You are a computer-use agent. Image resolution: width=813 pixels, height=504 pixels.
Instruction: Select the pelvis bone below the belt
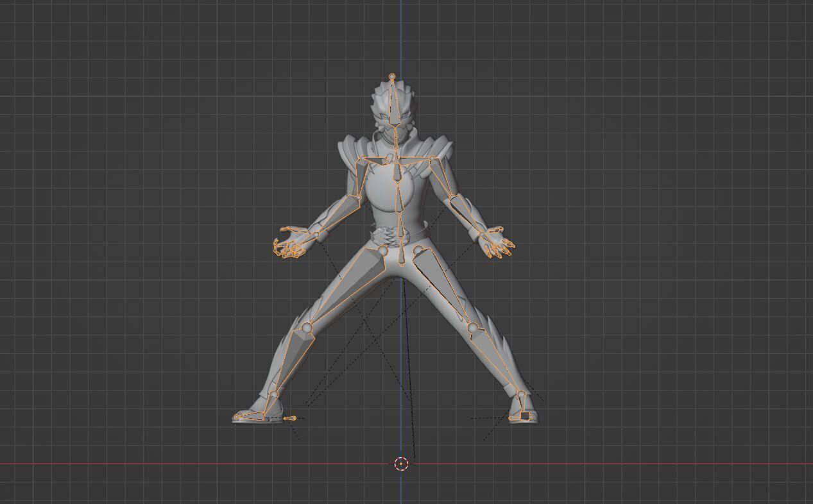pos(401,252)
